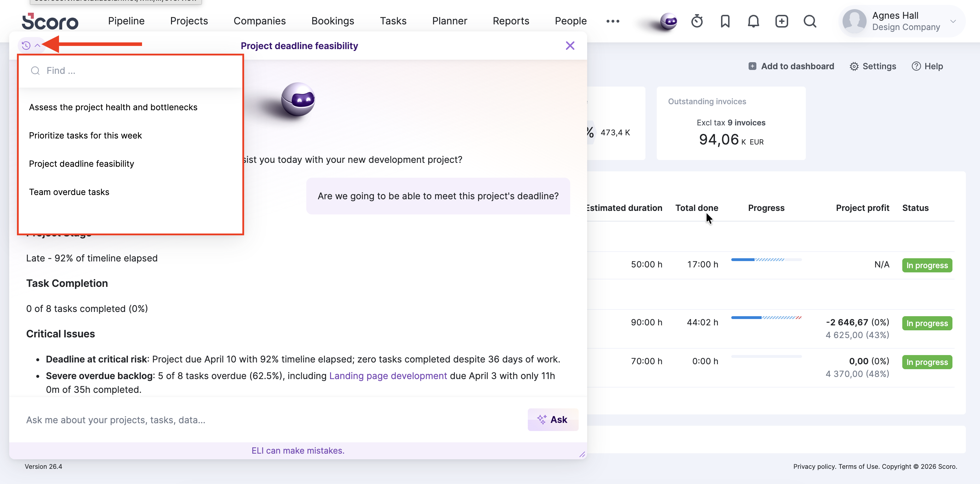Click the 'ELI can make mistakes.' notice
Viewport: 980px width, 484px height.
coord(298,450)
